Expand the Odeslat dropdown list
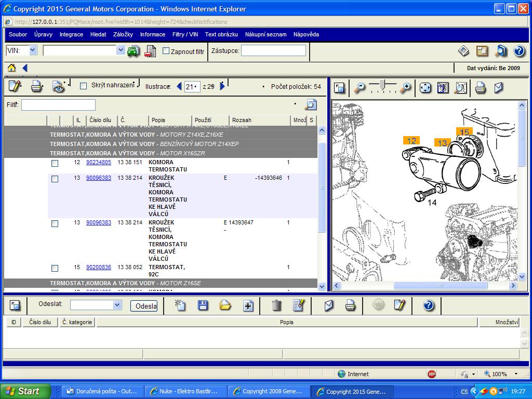The image size is (532, 399). (x=117, y=305)
